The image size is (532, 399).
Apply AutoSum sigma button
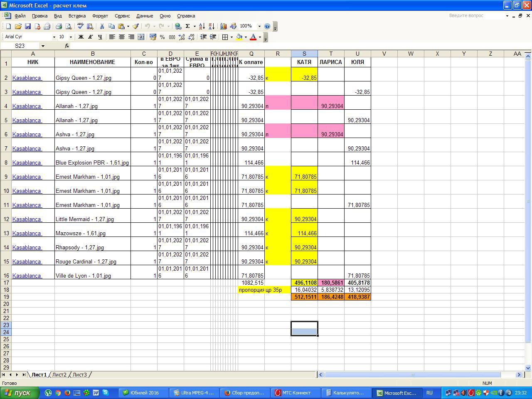point(188,26)
